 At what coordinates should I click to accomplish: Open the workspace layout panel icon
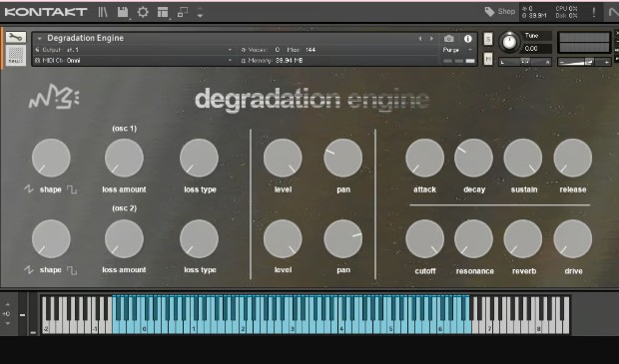(163, 12)
